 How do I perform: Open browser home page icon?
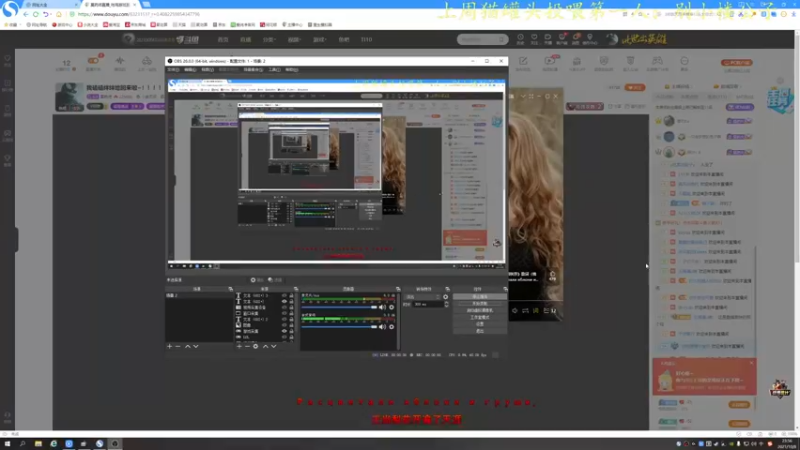(x=59, y=14)
